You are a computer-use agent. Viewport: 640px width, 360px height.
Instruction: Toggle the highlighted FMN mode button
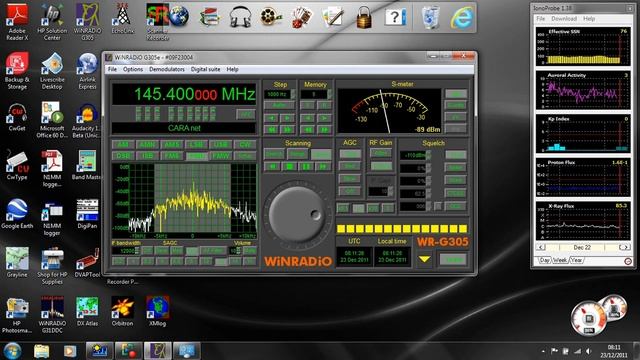coord(196,156)
